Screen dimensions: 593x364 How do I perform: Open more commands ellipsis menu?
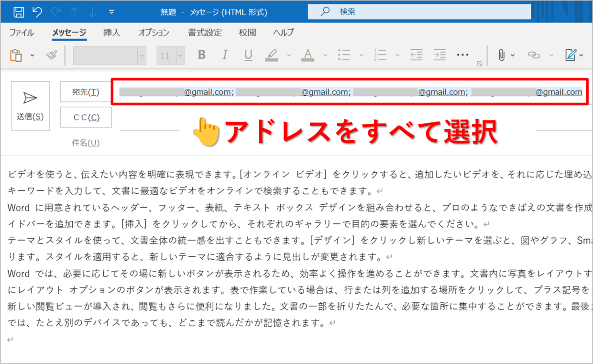(462, 55)
